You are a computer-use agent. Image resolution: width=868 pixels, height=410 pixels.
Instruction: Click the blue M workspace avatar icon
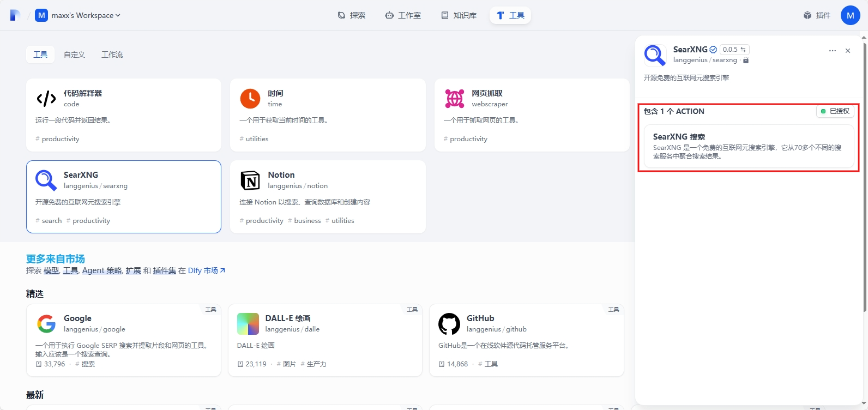41,15
